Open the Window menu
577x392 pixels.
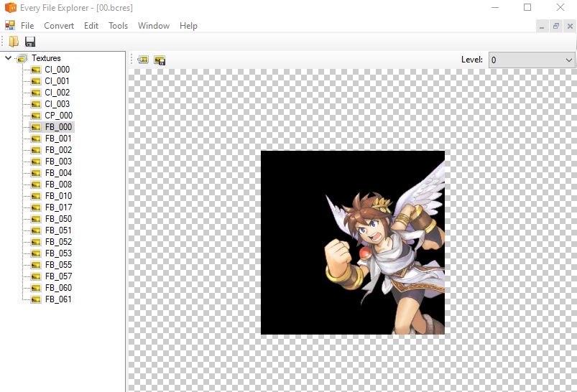[x=154, y=26]
